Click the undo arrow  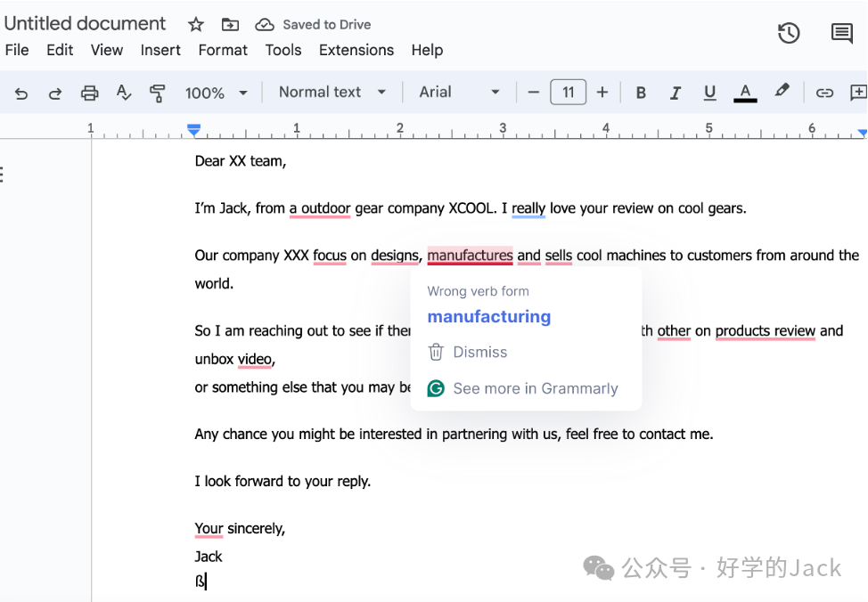[21, 93]
